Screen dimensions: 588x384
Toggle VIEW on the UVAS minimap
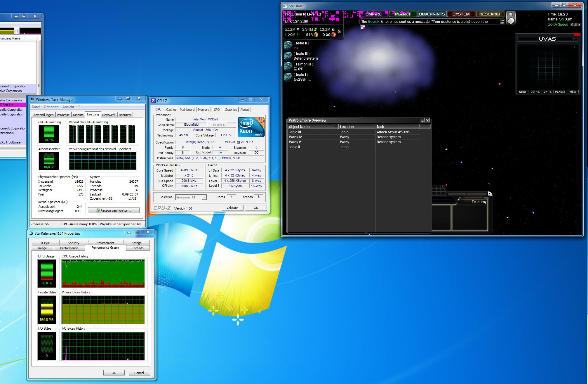pos(573,92)
